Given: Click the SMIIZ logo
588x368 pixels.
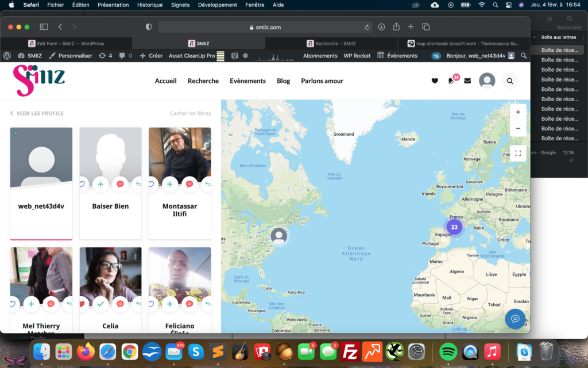Looking at the screenshot, I should [39, 80].
